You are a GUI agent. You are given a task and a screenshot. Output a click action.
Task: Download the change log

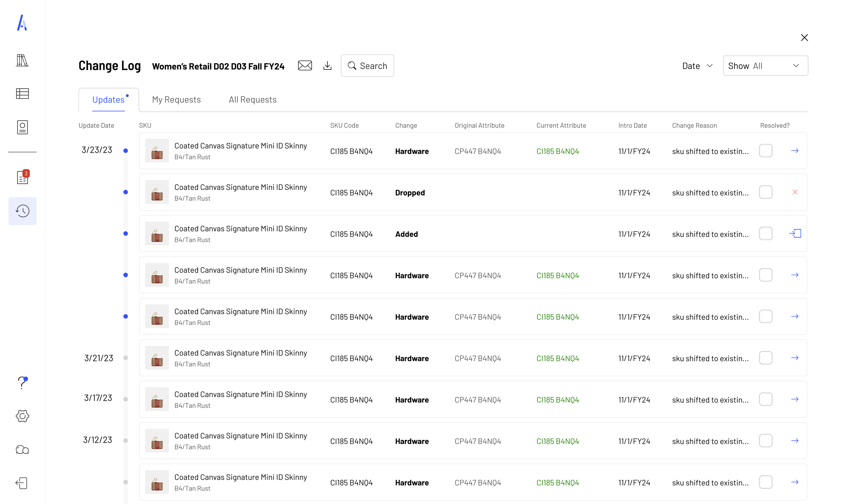(x=327, y=66)
